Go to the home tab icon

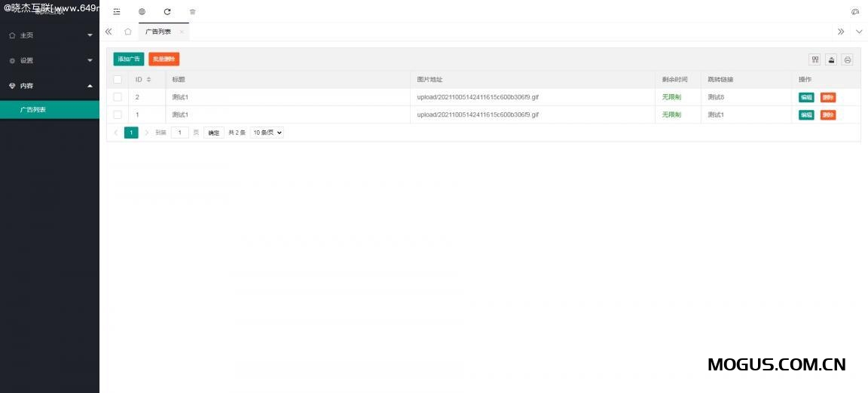(x=128, y=32)
